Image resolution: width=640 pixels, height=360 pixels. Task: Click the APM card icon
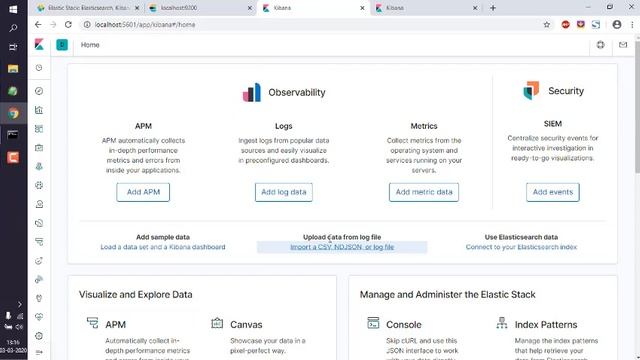pyautogui.click(x=93, y=323)
